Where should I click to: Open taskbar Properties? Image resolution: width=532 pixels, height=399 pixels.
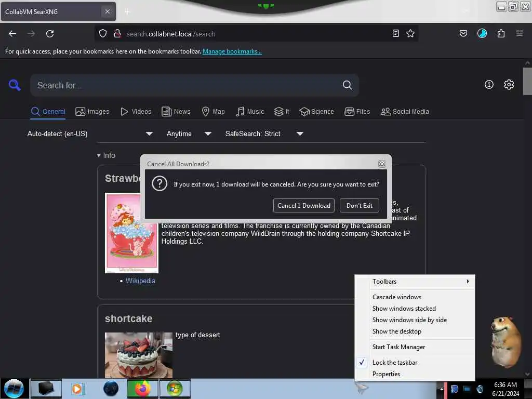pyautogui.click(x=415, y=374)
